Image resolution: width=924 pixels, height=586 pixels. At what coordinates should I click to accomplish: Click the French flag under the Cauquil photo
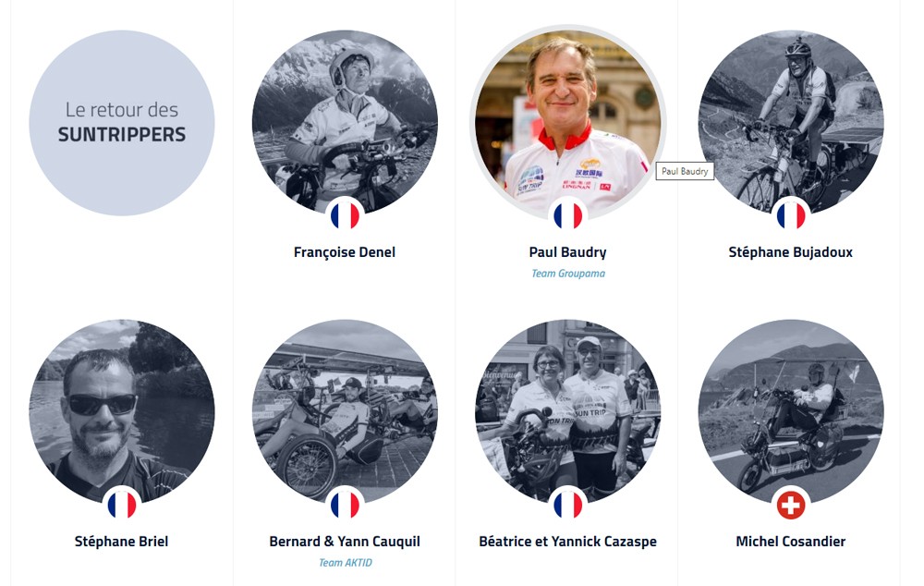pyautogui.click(x=345, y=505)
